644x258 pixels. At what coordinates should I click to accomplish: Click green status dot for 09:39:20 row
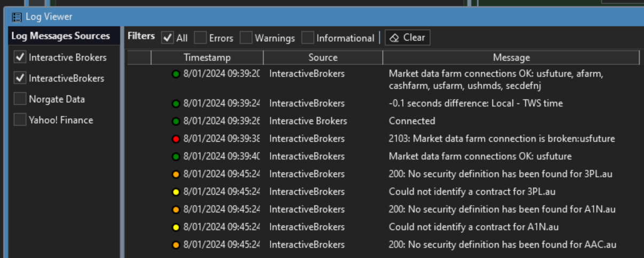click(x=175, y=74)
